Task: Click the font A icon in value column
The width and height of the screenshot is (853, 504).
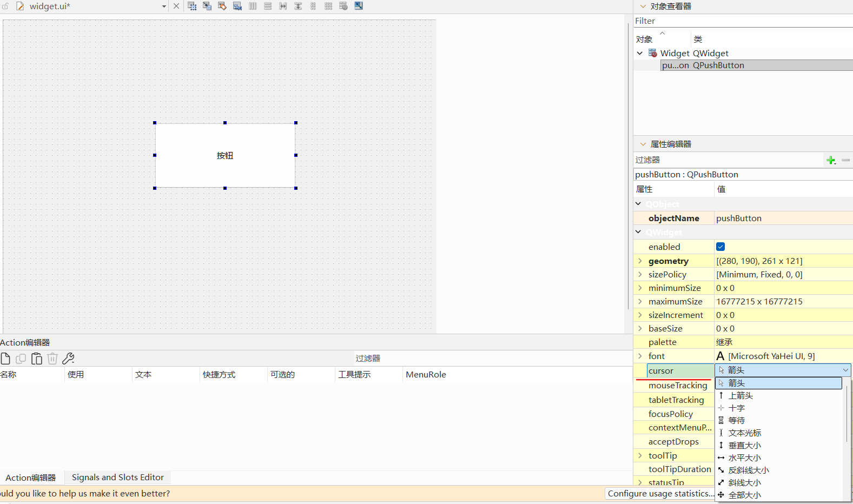Action: coord(720,356)
